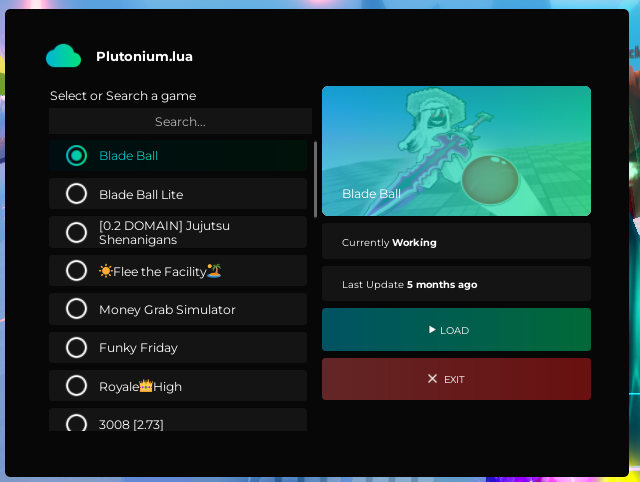Click the Plutonium.lua title text
Screen dimensions: 640x482
pyautogui.click(x=144, y=57)
